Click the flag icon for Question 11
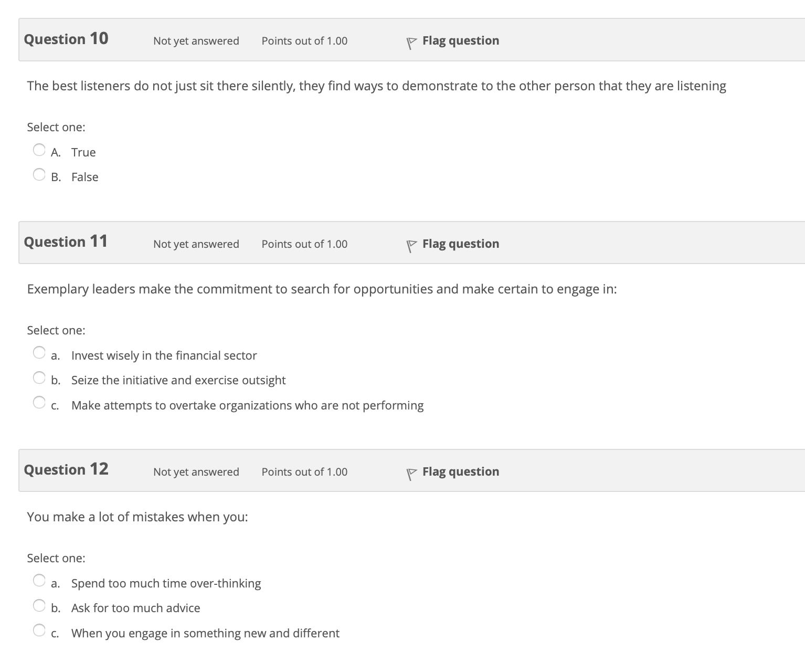This screenshot has width=805, height=672. coord(411,246)
